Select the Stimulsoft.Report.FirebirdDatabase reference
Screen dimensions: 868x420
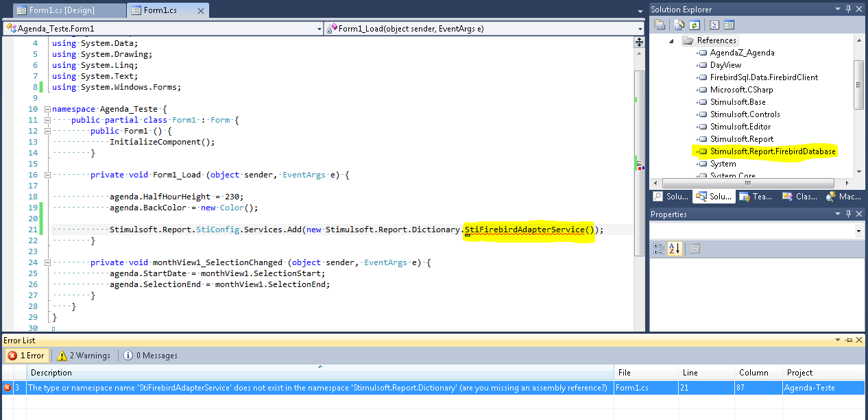click(x=773, y=151)
